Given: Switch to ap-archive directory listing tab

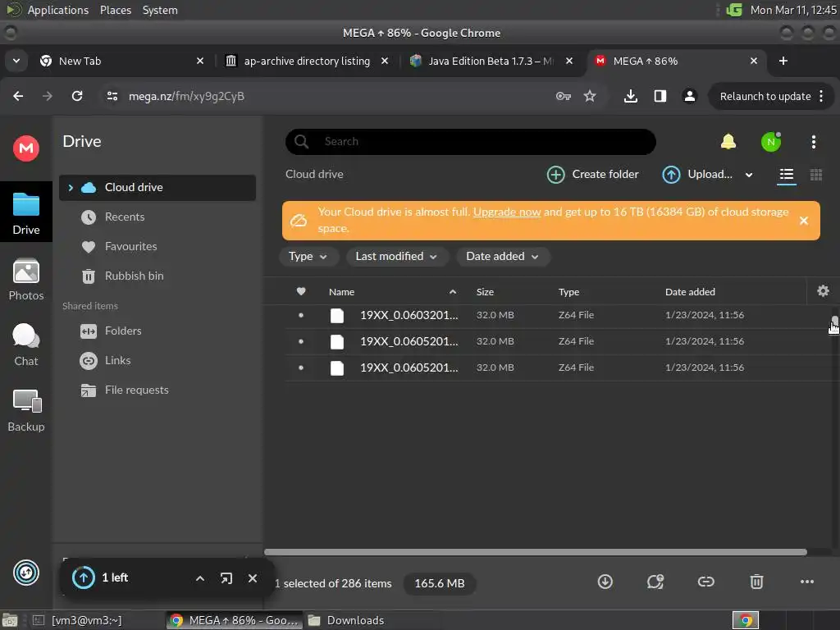Looking at the screenshot, I should click(307, 61).
